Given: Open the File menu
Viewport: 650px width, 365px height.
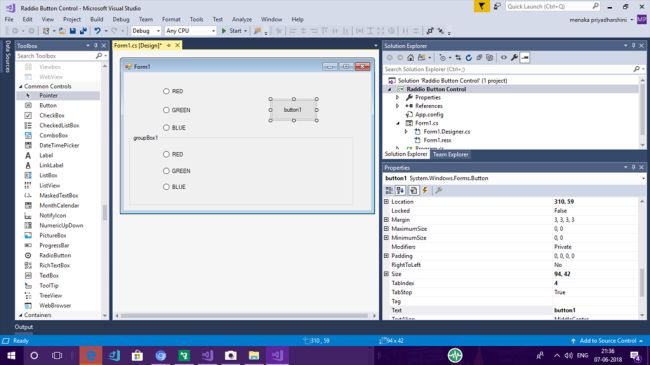Looking at the screenshot, I should (9, 19).
